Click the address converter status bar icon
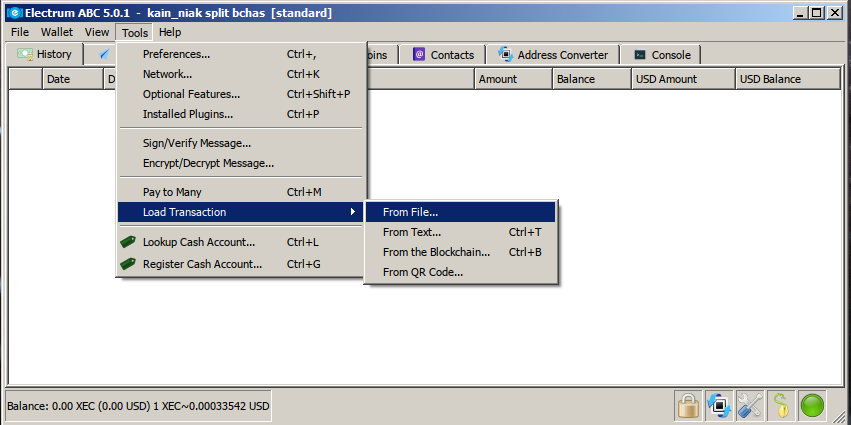Screen dimensions: 851x425 (719, 405)
